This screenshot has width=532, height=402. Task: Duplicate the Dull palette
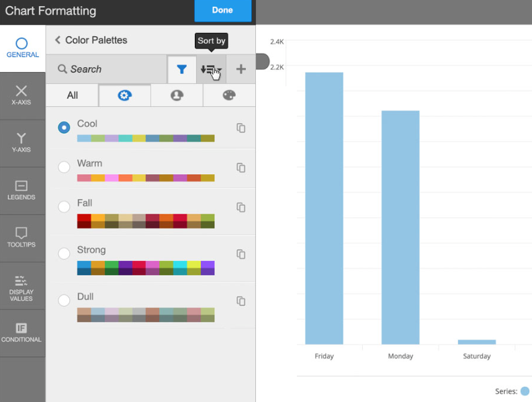point(241,301)
